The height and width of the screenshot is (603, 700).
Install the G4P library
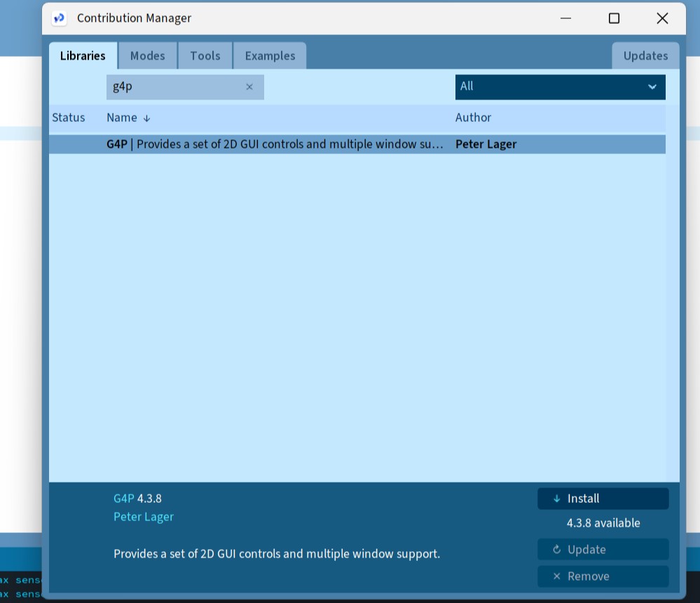coord(603,498)
